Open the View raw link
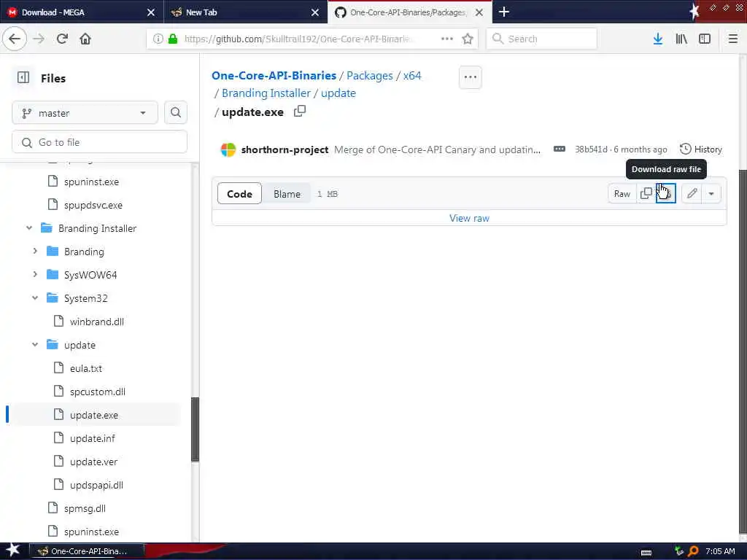The width and height of the screenshot is (747, 560). click(469, 218)
